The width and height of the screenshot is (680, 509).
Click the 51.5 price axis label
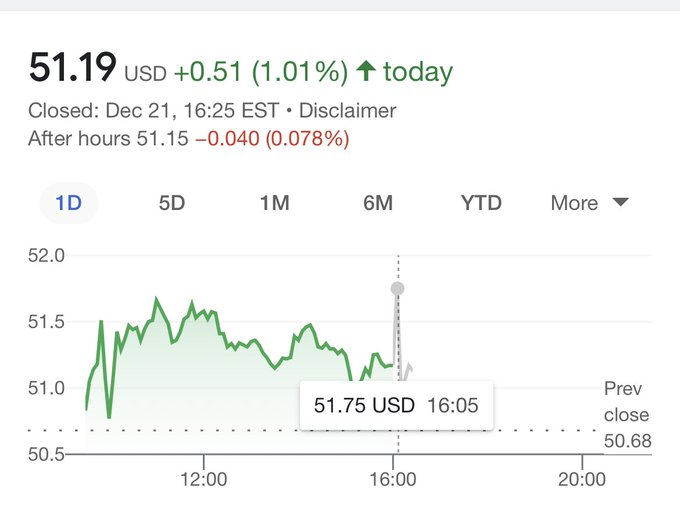(46, 322)
